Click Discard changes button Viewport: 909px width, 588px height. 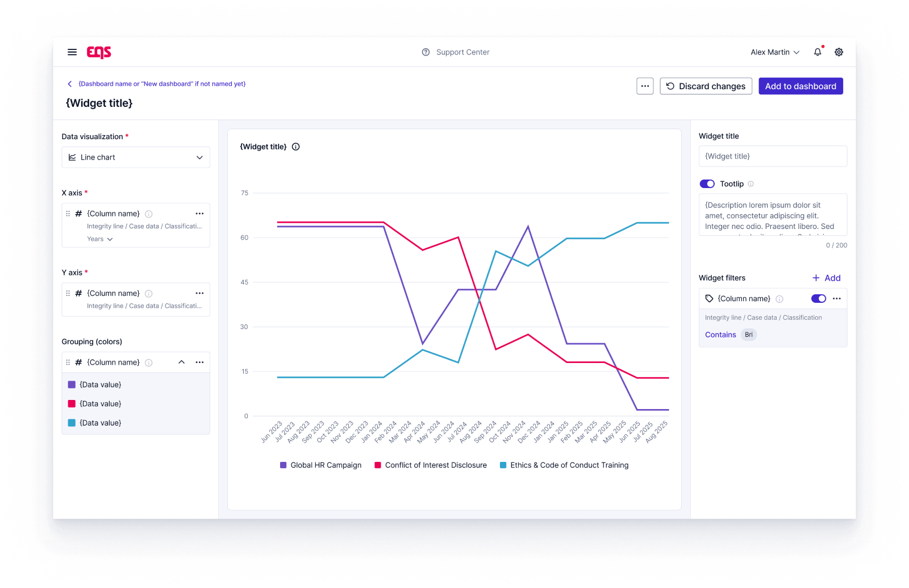[706, 86]
